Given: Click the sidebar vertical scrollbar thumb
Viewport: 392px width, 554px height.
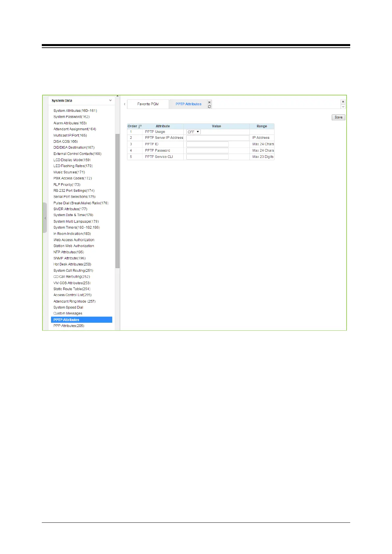Looking at the screenshot, I should click(118, 201).
